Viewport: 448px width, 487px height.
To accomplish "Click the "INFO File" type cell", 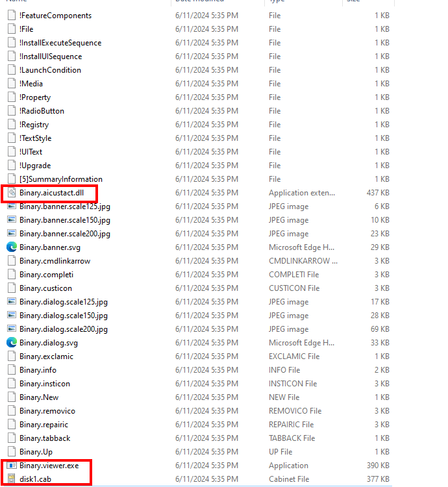I will 284,370.
